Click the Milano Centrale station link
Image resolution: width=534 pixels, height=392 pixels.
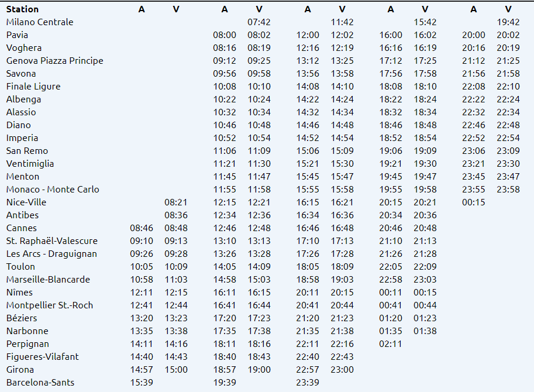(40, 22)
